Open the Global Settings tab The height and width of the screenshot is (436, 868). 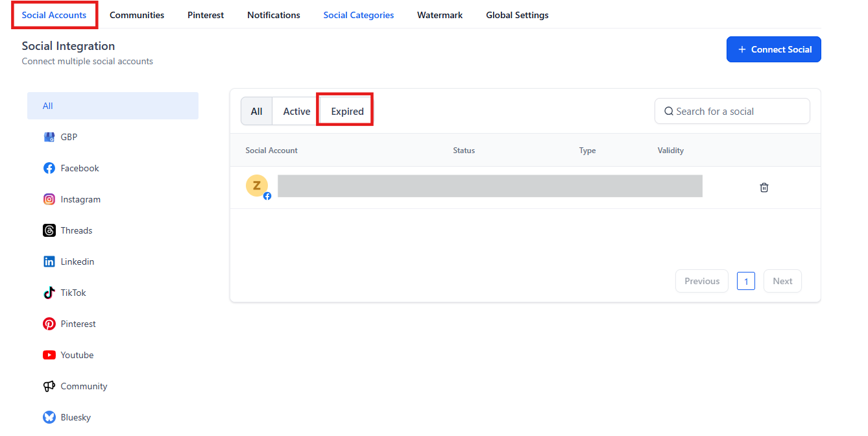click(x=517, y=15)
